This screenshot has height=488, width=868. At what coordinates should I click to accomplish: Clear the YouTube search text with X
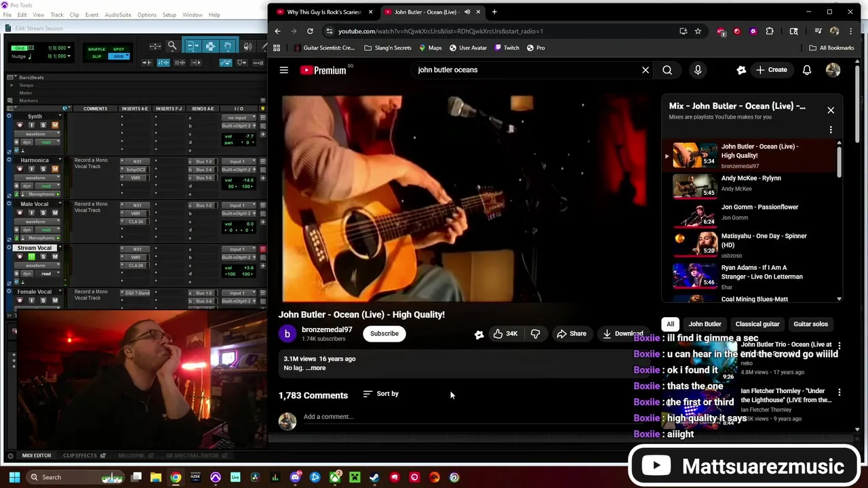(x=646, y=70)
